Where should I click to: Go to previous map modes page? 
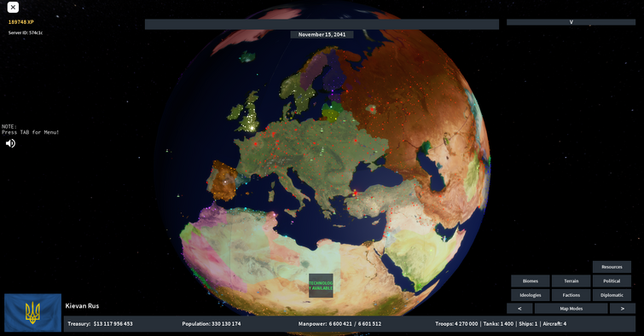519,309
